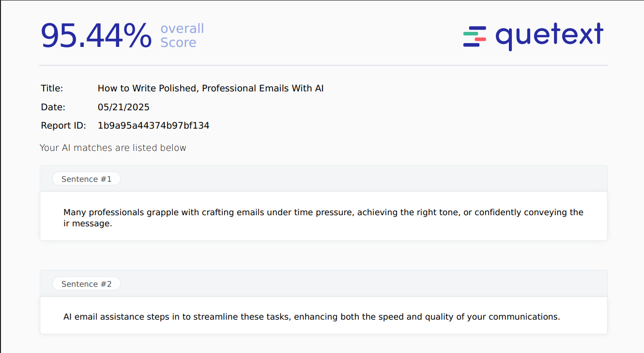Image resolution: width=644 pixels, height=353 pixels.
Task: Click the "Report ID:" field label
Action: point(63,126)
